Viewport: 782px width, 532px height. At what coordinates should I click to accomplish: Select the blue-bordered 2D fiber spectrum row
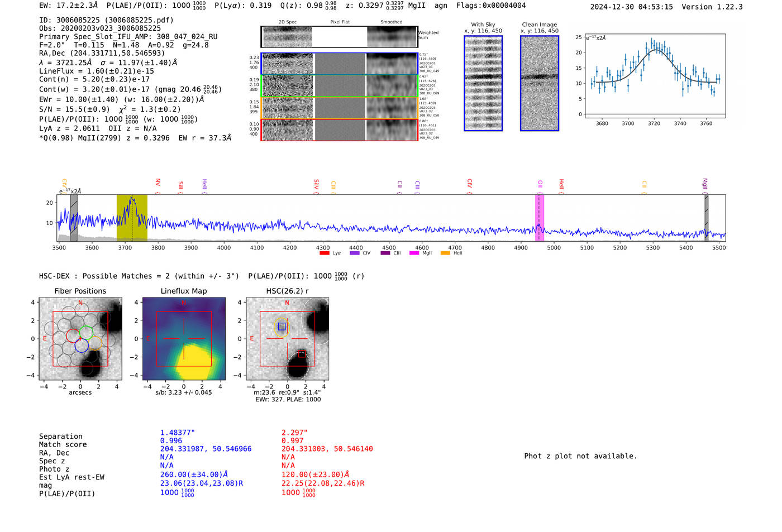(x=339, y=64)
